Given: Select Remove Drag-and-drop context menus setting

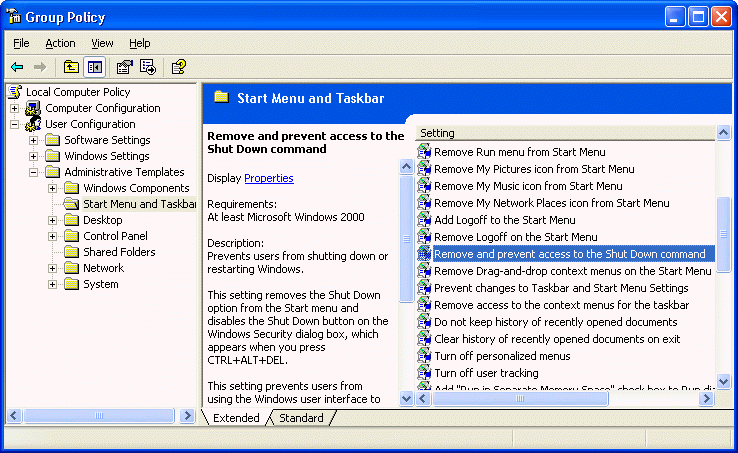Looking at the screenshot, I should [572, 271].
